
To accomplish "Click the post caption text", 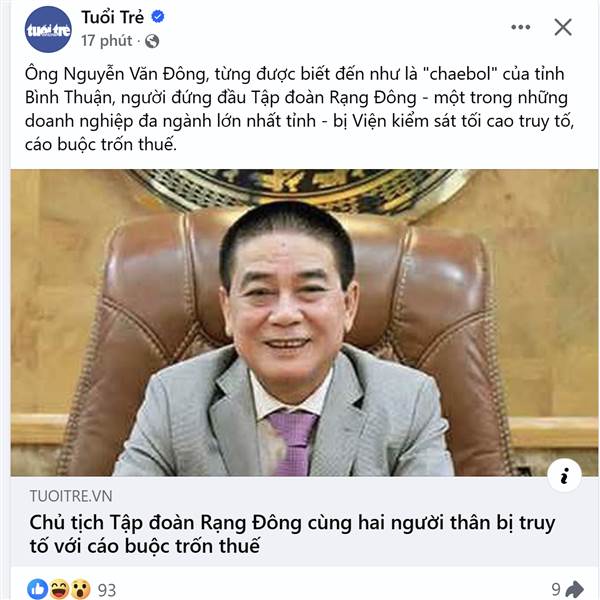I will (x=300, y=109).
